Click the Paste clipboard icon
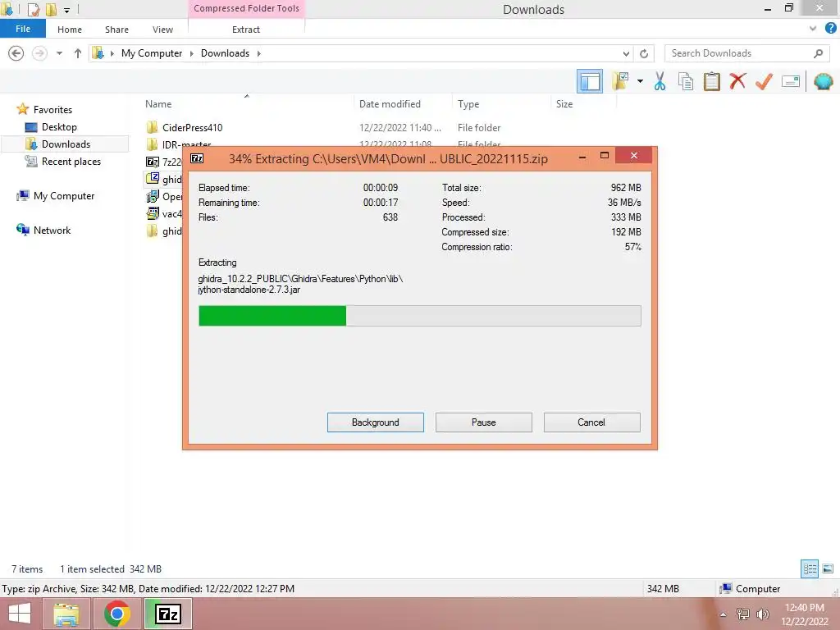Screen dimensions: 840x630 tap(711, 81)
